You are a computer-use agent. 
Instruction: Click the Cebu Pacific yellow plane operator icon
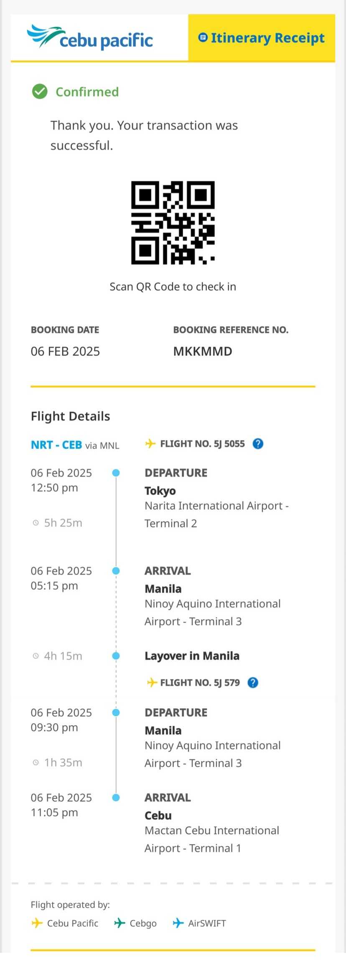[37, 923]
